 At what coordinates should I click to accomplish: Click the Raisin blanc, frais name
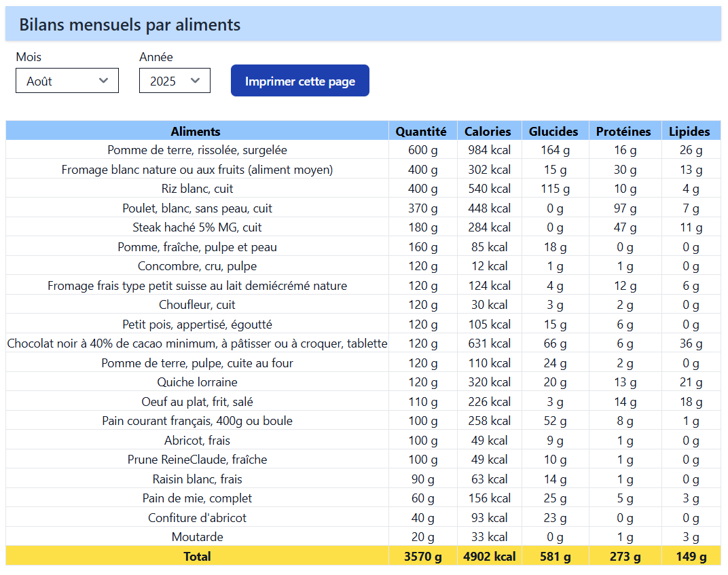(197, 479)
